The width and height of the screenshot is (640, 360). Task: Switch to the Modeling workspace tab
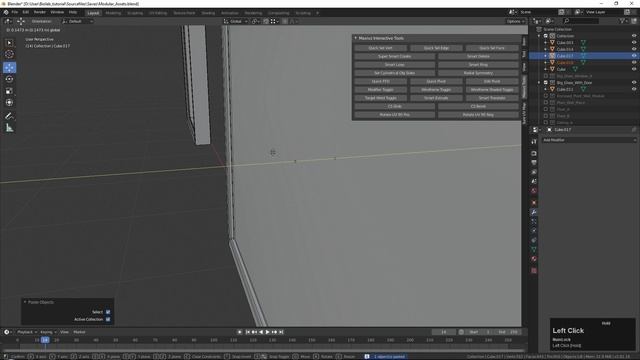click(113, 13)
